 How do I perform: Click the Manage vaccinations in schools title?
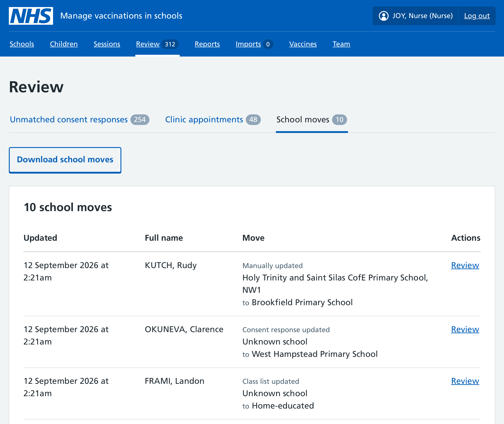(121, 16)
